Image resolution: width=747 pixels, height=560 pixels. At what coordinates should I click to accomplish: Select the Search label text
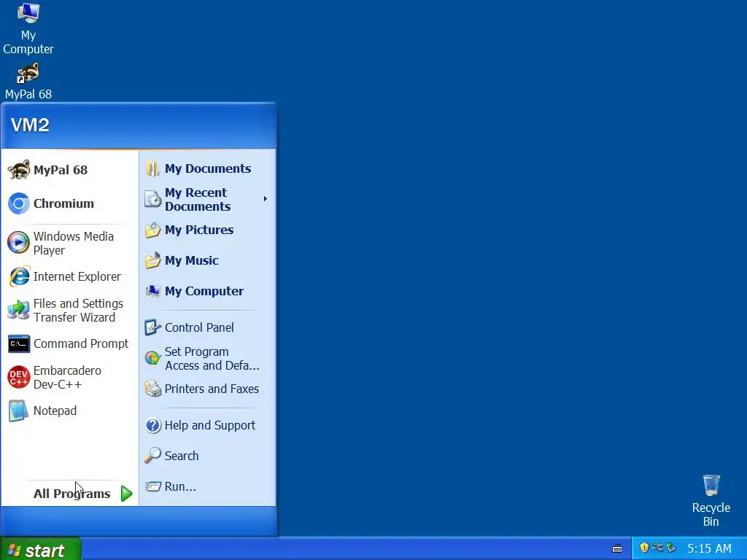pyautogui.click(x=182, y=456)
